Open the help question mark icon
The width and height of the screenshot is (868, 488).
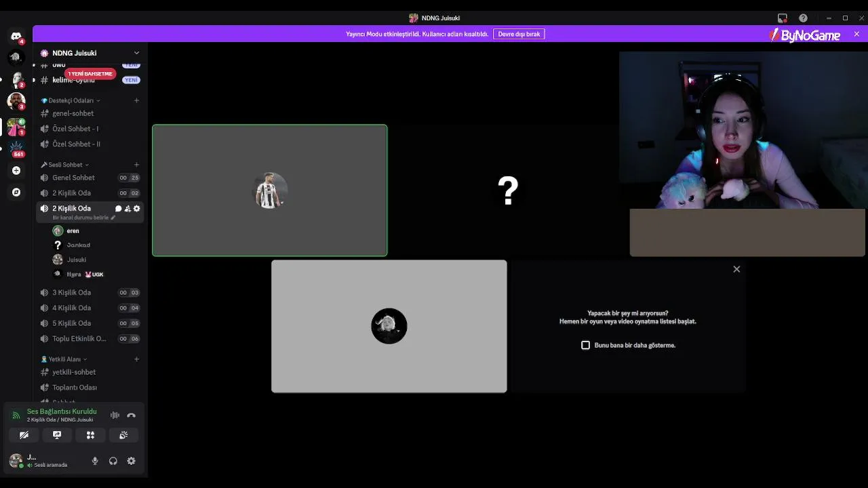[804, 18]
